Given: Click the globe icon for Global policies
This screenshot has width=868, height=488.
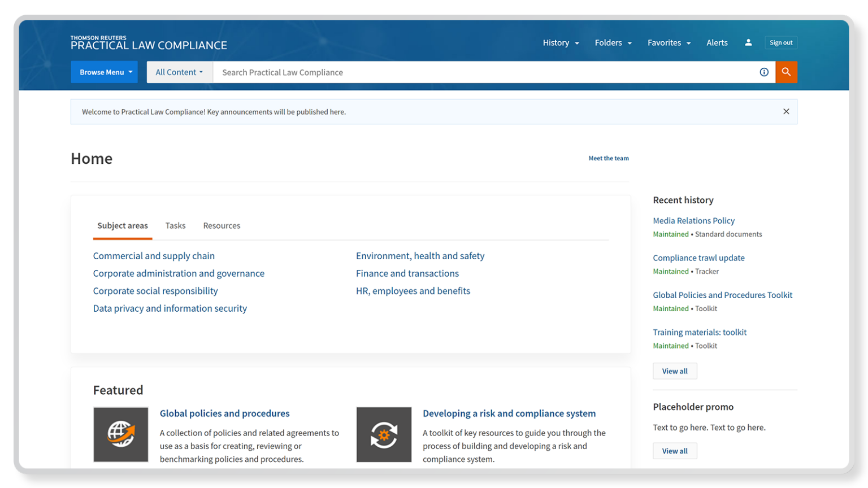Looking at the screenshot, I should pyautogui.click(x=121, y=434).
